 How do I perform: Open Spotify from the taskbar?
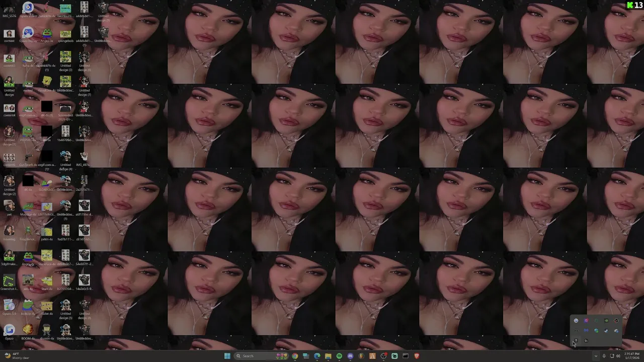(339, 356)
